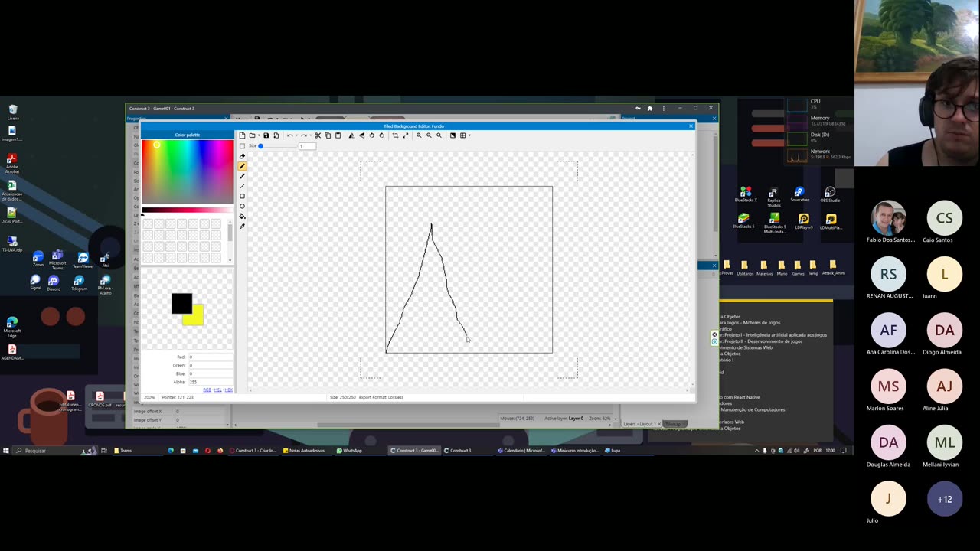This screenshot has height=551, width=980.
Task: Select the Brush tool
Action: 242,176
